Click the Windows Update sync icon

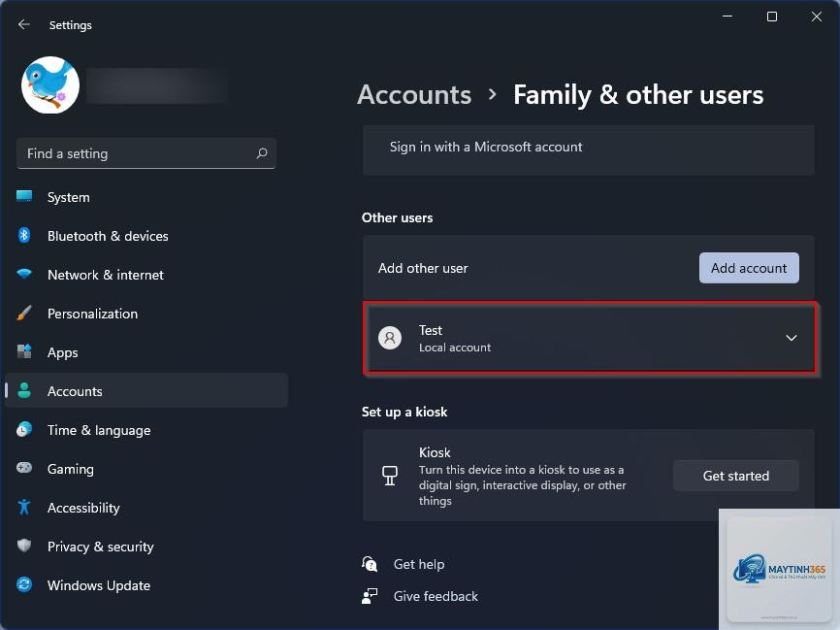tap(24, 584)
